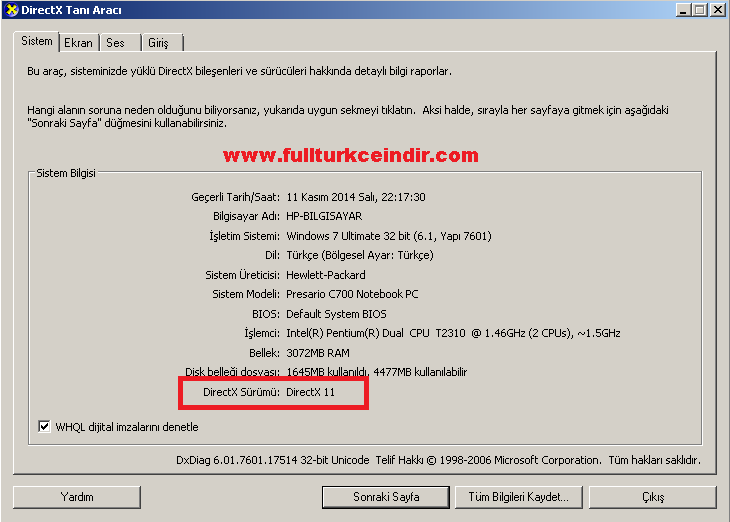Click the DirectX icon in the title bar
The height and width of the screenshot is (522, 730).
pyautogui.click(x=12, y=10)
